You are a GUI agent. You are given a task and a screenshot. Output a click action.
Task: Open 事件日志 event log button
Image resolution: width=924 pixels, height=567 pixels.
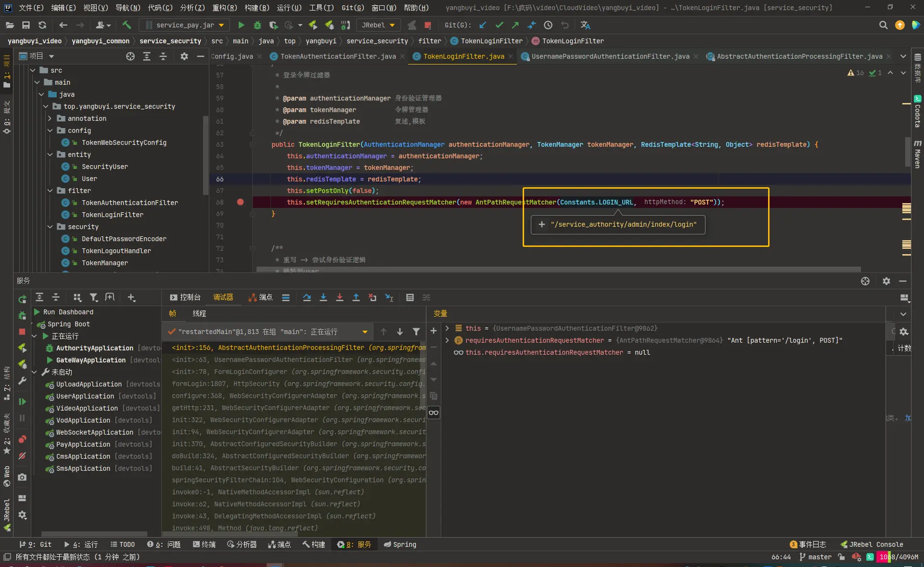[x=808, y=544]
